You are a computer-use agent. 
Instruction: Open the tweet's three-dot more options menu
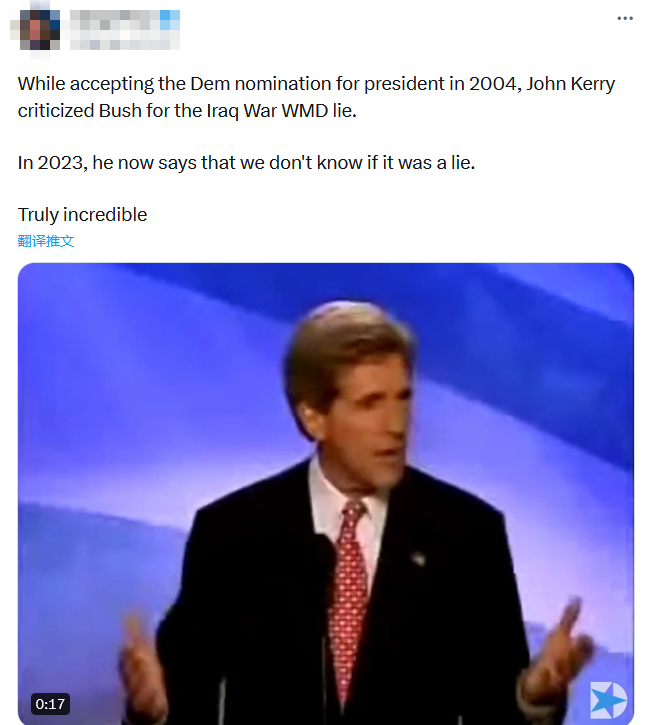pos(624,19)
